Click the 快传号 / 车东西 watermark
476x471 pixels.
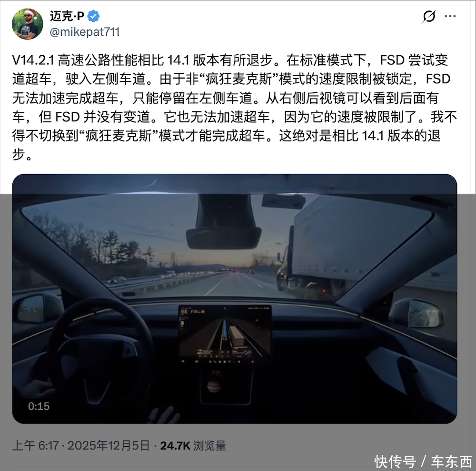click(x=424, y=461)
